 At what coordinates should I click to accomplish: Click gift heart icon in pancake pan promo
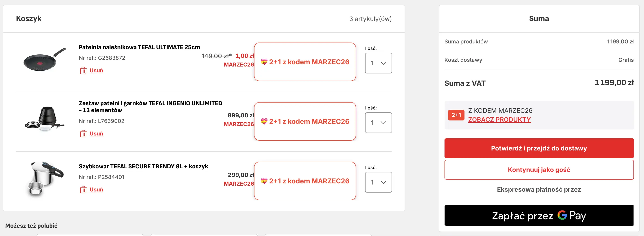(x=264, y=62)
